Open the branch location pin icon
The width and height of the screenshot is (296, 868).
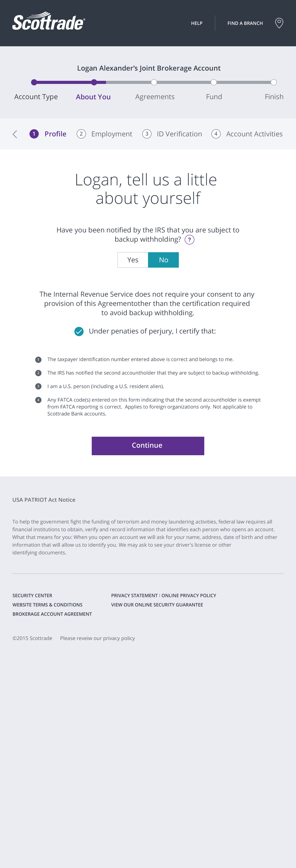coord(279,23)
